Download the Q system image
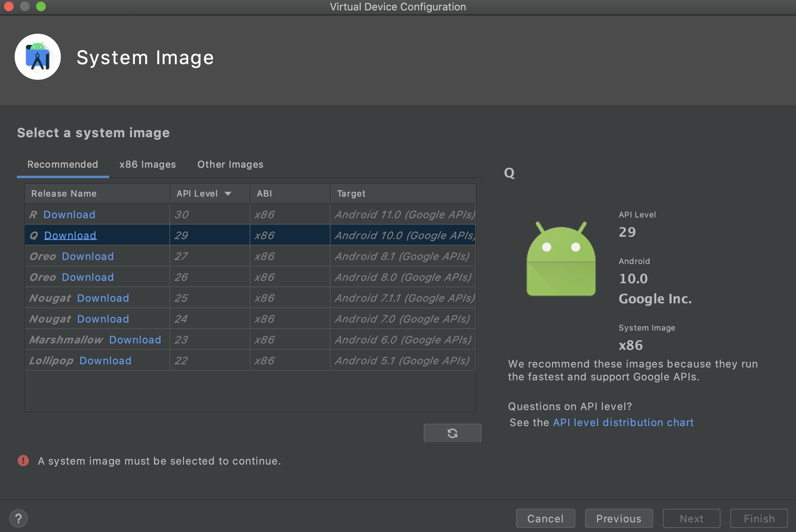The width and height of the screenshot is (796, 532). tap(70, 236)
